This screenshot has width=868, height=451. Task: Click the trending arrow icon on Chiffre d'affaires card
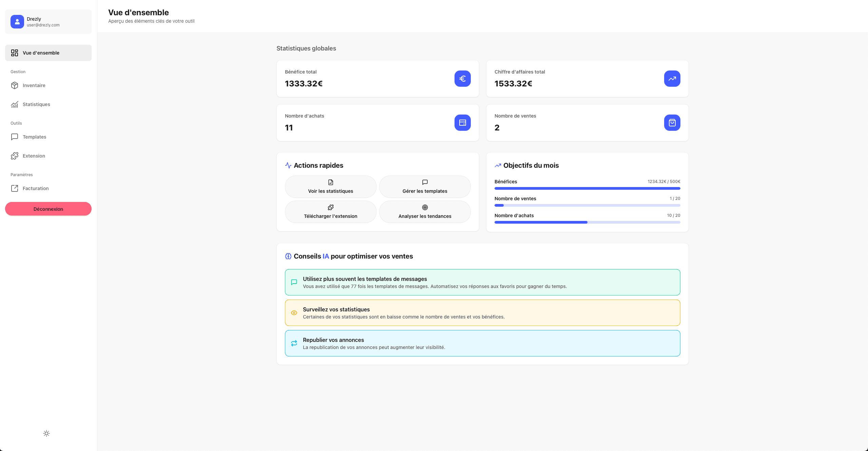pyautogui.click(x=672, y=79)
